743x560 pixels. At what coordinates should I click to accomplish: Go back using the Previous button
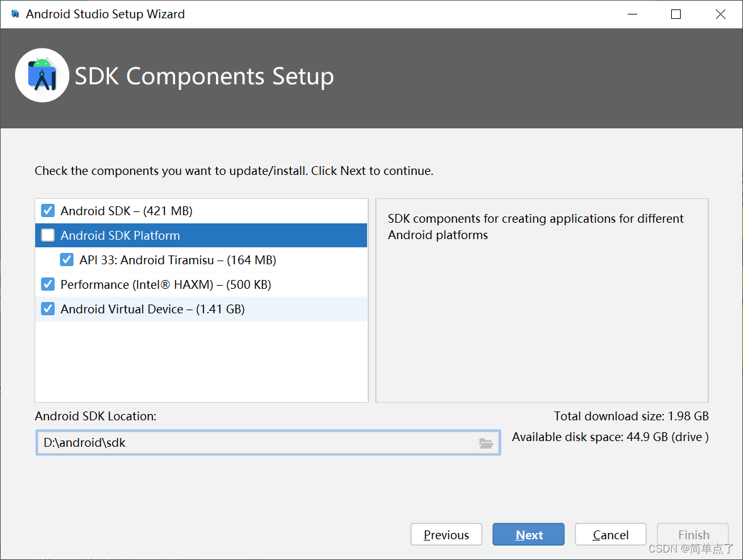tap(446, 534)
